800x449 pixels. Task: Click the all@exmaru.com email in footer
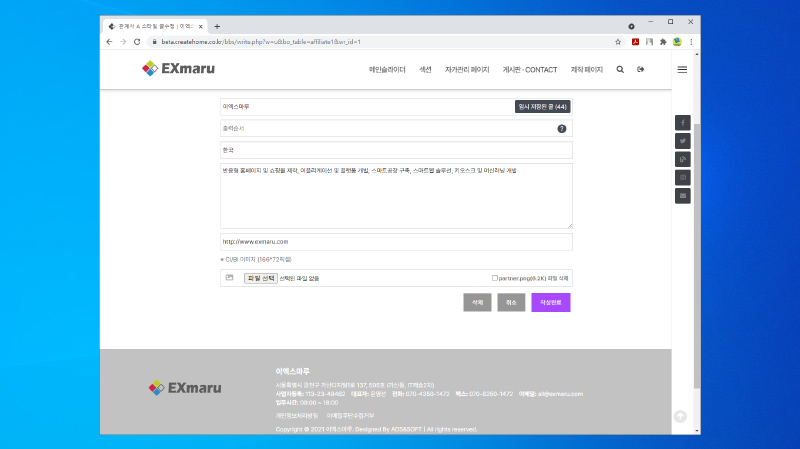pos(560,394)
